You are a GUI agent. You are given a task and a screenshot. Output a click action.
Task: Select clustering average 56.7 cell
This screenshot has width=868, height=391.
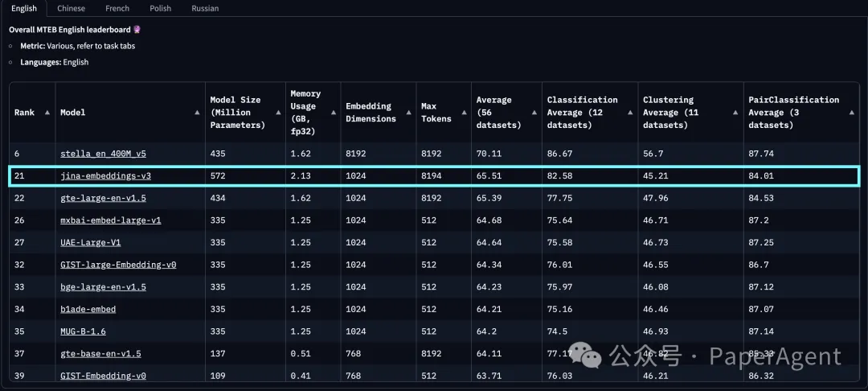click(690, 154)
